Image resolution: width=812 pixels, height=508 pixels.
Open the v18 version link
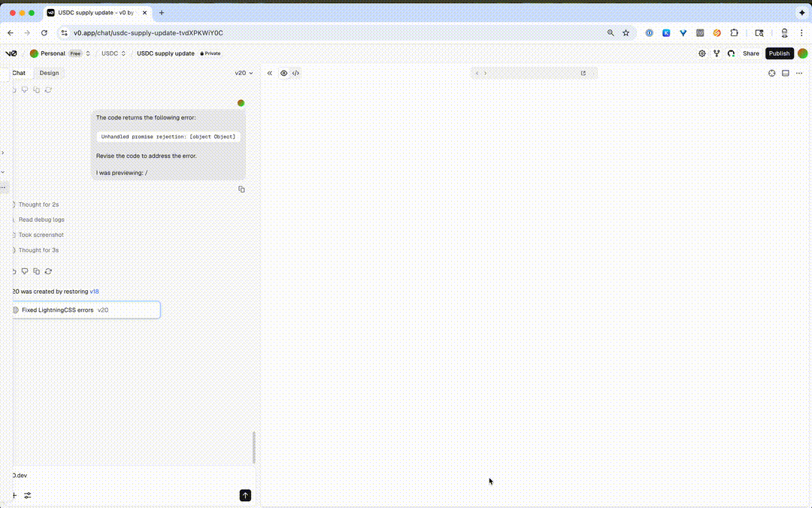coord(94,292)
